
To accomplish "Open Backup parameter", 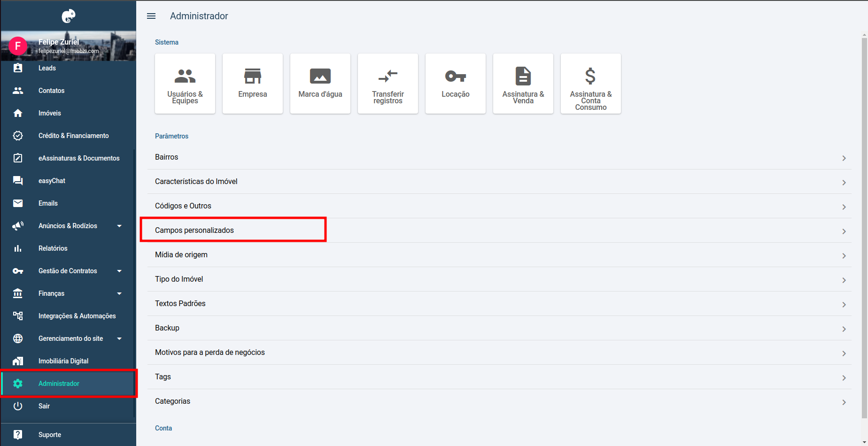I will tap(499, 328).
